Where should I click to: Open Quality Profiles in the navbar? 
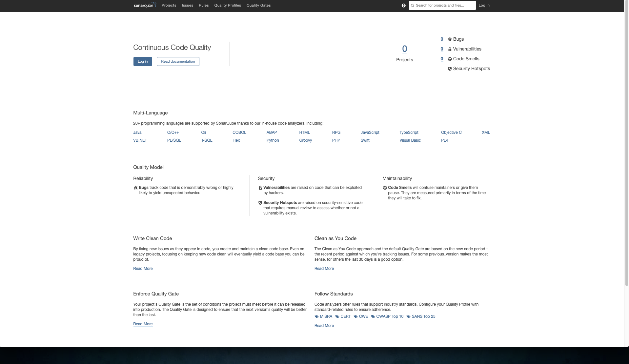click(228, 5)
